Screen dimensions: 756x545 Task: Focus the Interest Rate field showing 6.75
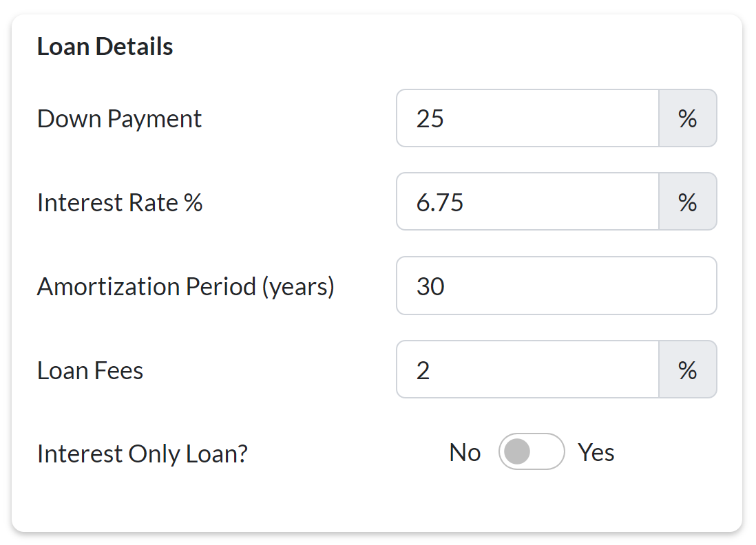527,202
